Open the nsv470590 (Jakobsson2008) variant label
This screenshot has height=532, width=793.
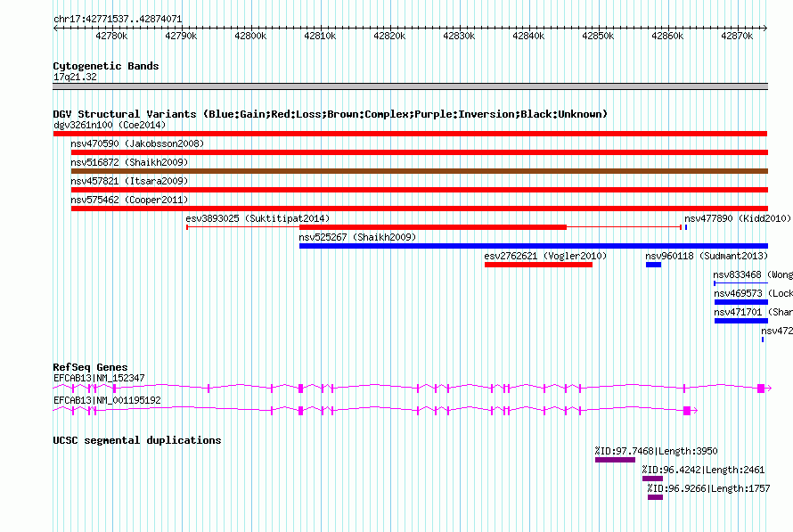[x=136, y=143]
